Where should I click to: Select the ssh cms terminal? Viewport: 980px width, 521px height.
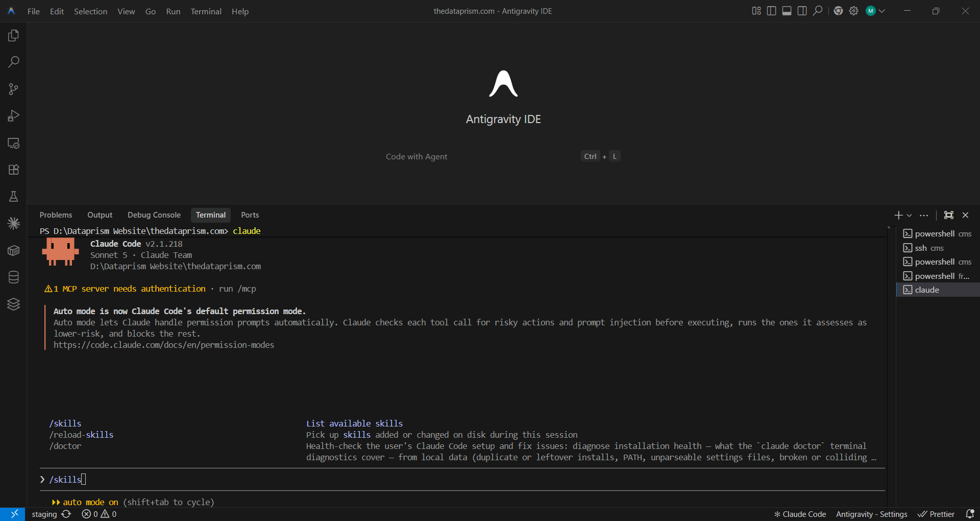pos(938,248)
